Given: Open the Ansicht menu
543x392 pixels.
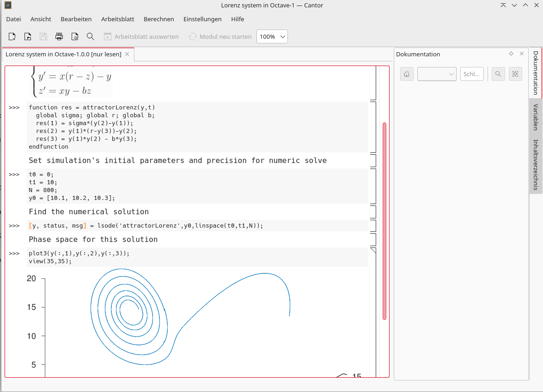Looking at the screenshot, I should (x=41, y=19).
